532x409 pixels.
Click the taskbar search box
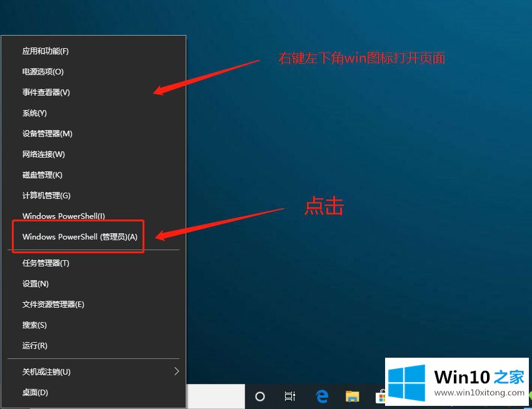click(x=216, y=396)
